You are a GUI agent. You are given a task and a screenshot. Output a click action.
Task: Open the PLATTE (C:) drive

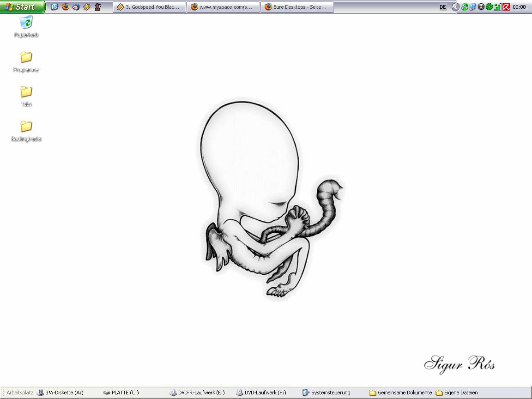coord(121,393)
